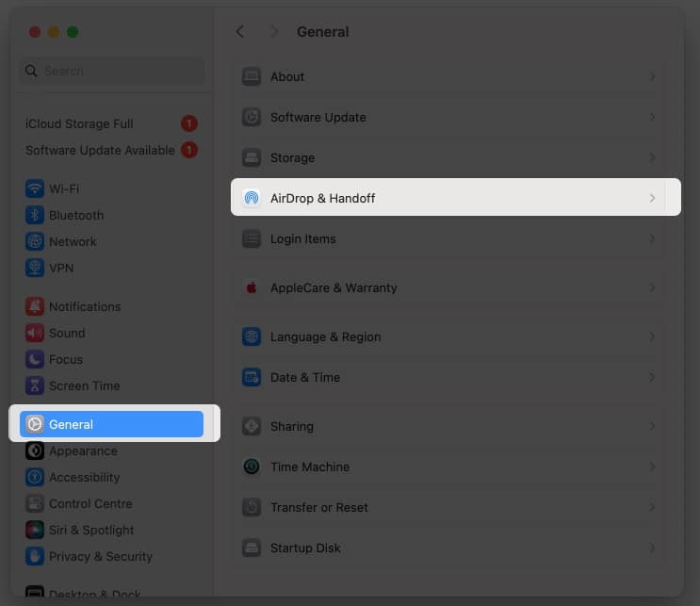
Task: Select the Network globe icon
Action: [x=34, y=241]
